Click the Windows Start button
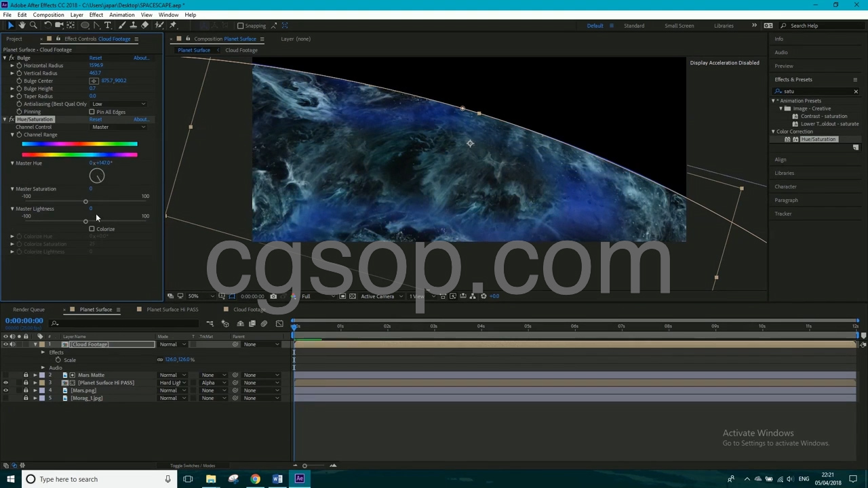 11,479
